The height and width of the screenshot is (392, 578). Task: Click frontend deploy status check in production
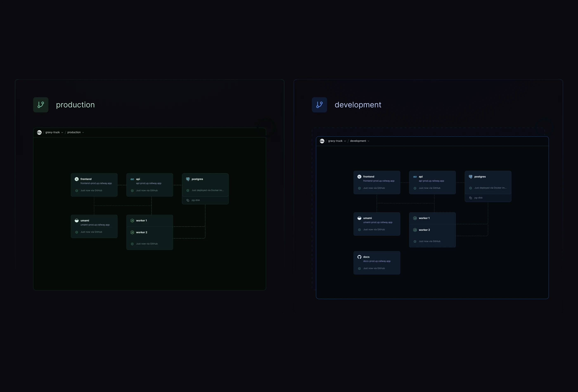click(x=77, y=191)
